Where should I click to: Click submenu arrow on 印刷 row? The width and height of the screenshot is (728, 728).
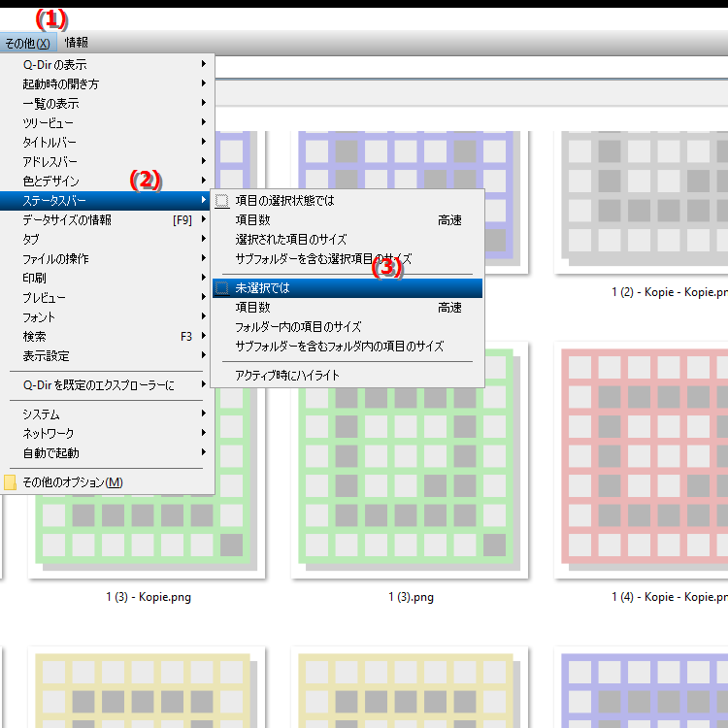tap(204, 278)
